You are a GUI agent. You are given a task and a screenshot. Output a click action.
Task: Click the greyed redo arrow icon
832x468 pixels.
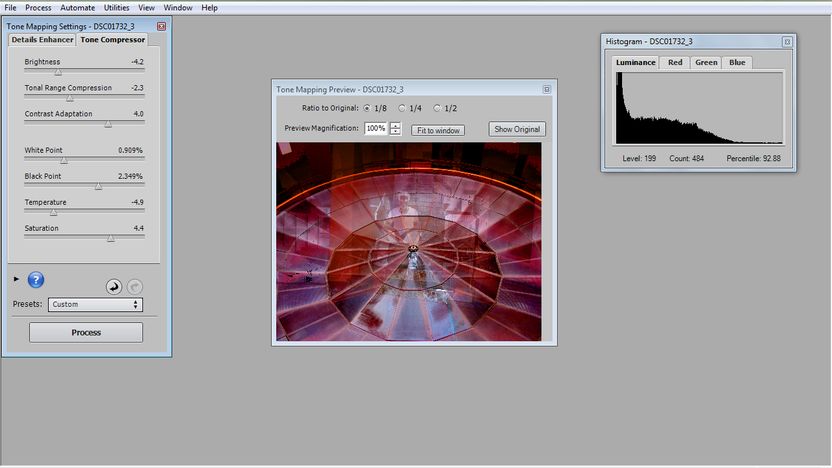tap(135, 287)
